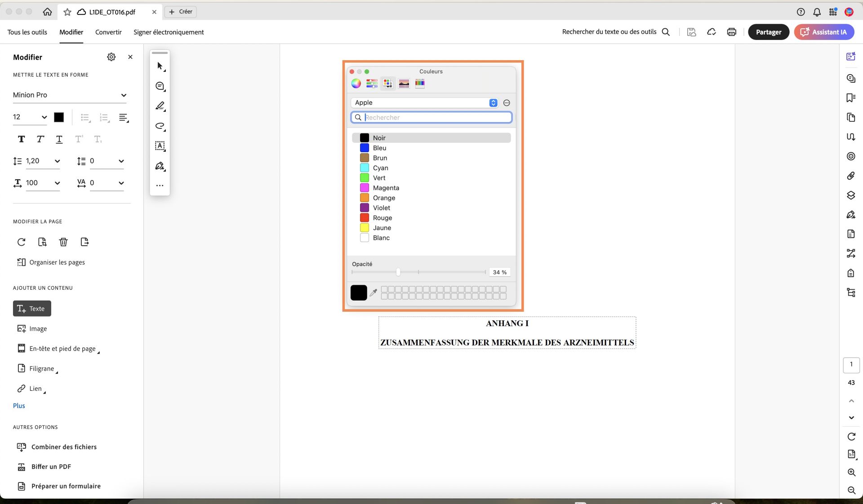Click the Partager button
863x504 pixels.
[769, 32]
